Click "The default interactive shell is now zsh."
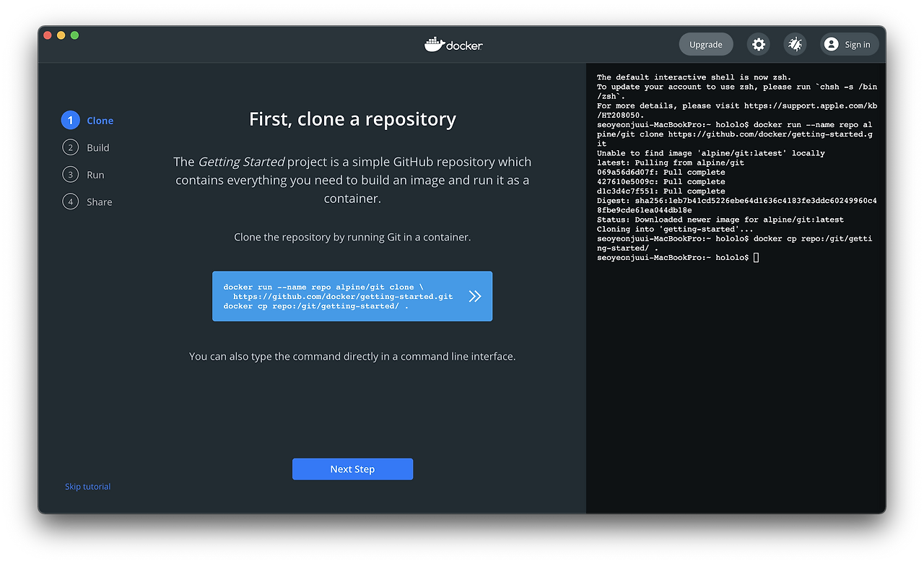Screen dimensions: 924x564 (694, 77)
